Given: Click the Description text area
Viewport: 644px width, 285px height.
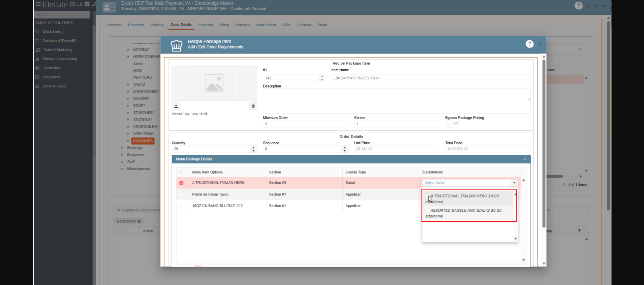Looking at the screenshot, I should 396,101.
